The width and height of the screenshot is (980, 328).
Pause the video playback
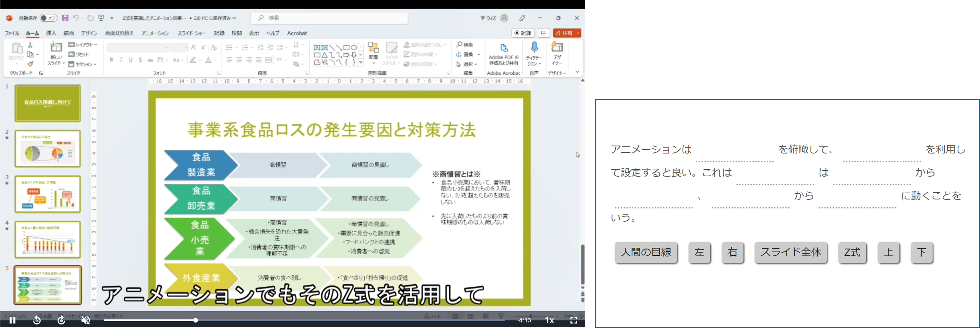13,320
